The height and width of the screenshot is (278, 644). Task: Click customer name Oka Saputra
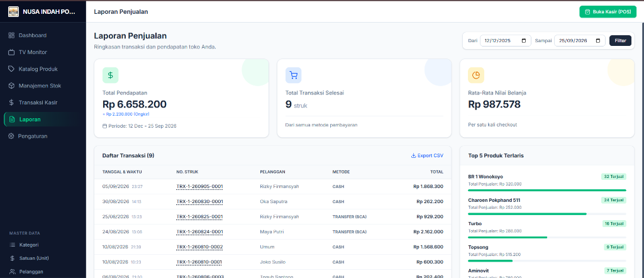tap(274, 202)
